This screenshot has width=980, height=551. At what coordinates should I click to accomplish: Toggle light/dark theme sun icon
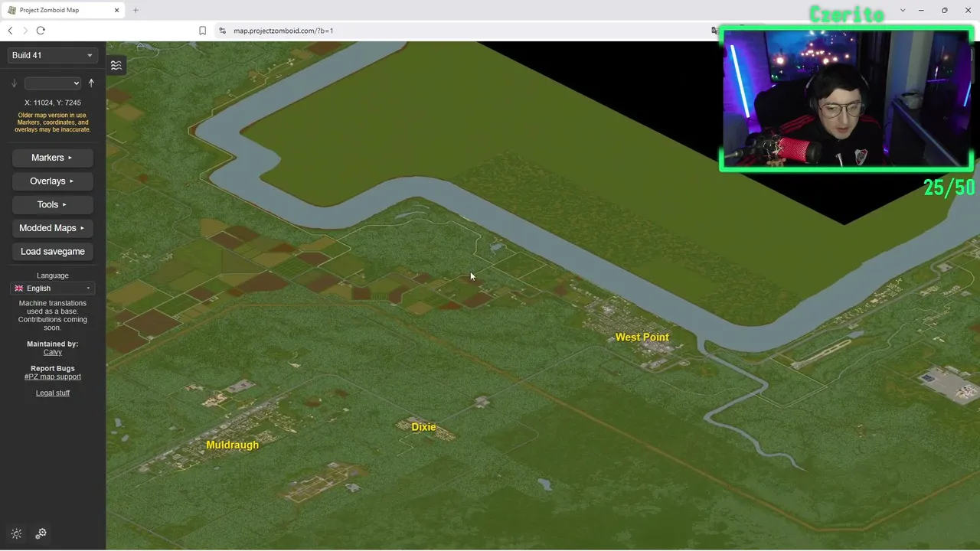pyautogui.click(x=16, y=533)
